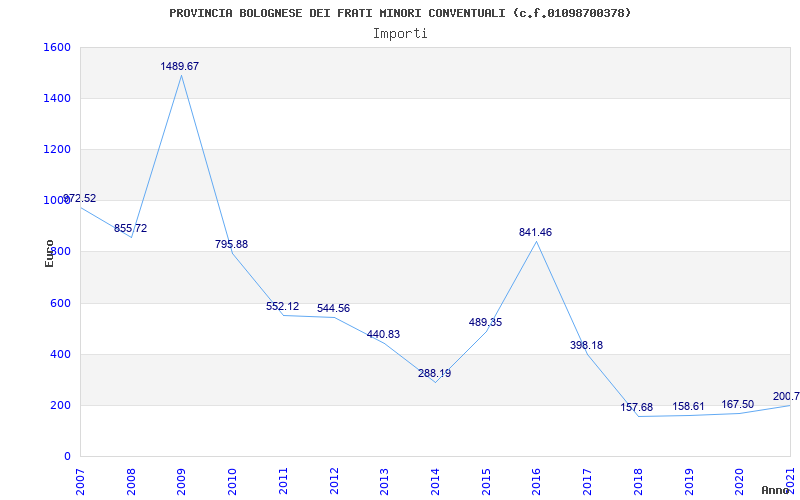800x500 pixels.
Task: Click the 288.19 data label
Action: pyautogui.click(x=434, y=373)
